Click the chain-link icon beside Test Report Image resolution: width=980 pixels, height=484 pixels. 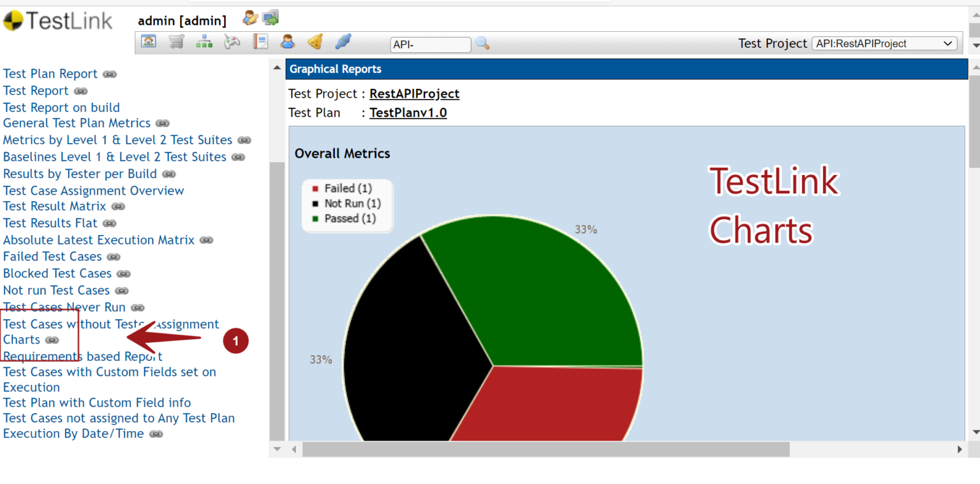80,90
